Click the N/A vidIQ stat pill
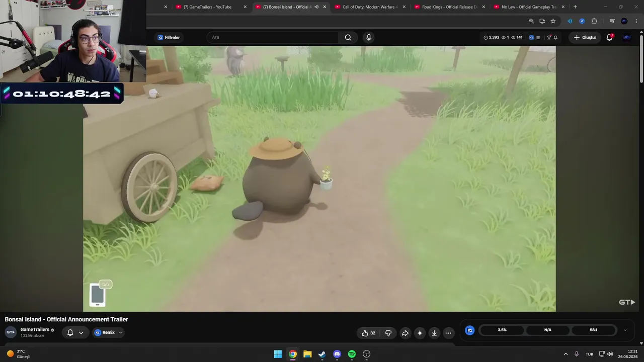 [547, 330]
